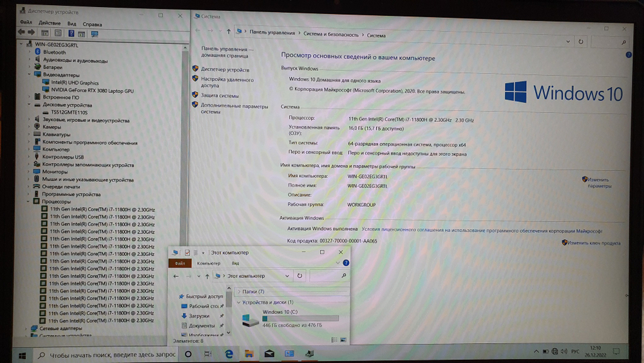Click the search field in System window
This screenshot has width=644, height=363.
[609, 42]
